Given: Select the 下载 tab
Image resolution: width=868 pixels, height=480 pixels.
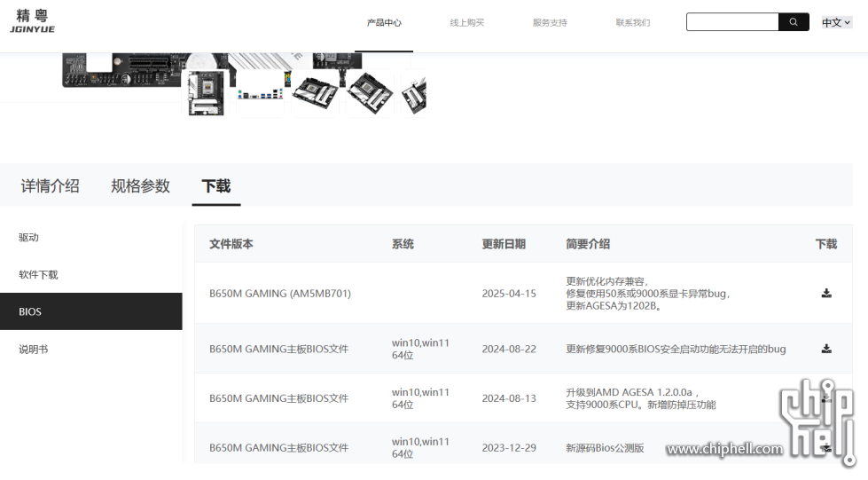Looking at the screenshot, I should pos(216,185).
